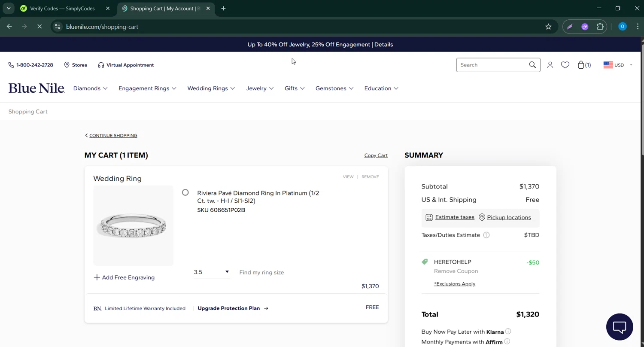
Task: Open the live chat bubble button
Action: pyautogui.click(x=620, y=327)
